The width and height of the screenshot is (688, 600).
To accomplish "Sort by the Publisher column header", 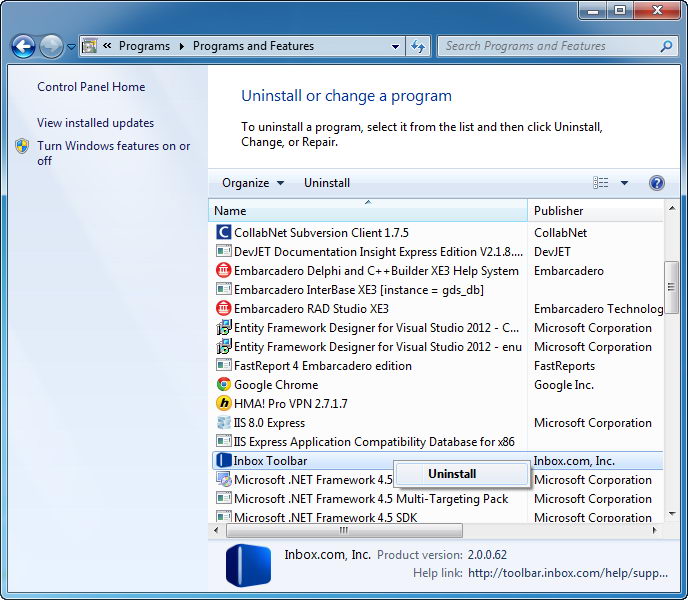I will pyautogui.click(x=595, y=211).
